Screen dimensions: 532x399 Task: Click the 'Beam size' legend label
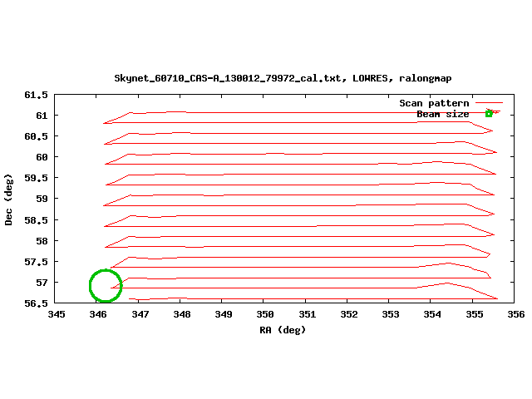443,114
